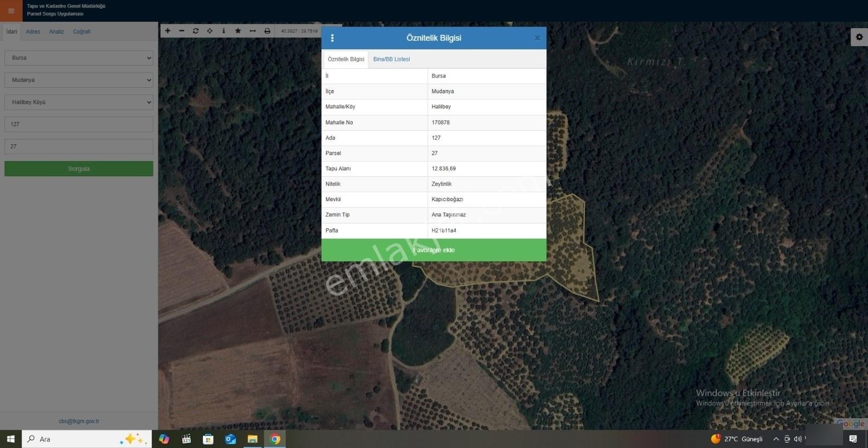The width and height of the screenshot is (868, 448).
Task: Switch to the İdari tab
Action: click(11, 31)
